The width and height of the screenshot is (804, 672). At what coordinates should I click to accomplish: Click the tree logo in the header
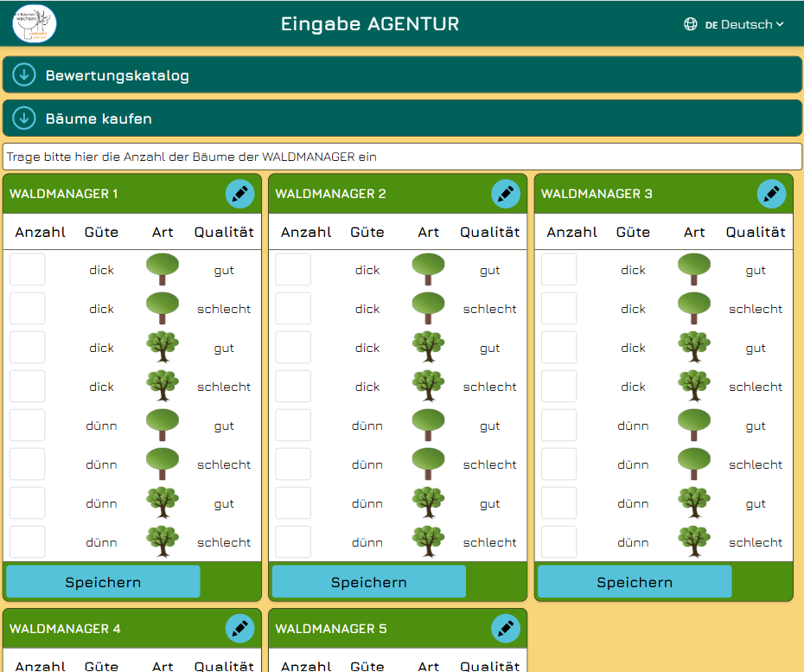tap(35, 23)
